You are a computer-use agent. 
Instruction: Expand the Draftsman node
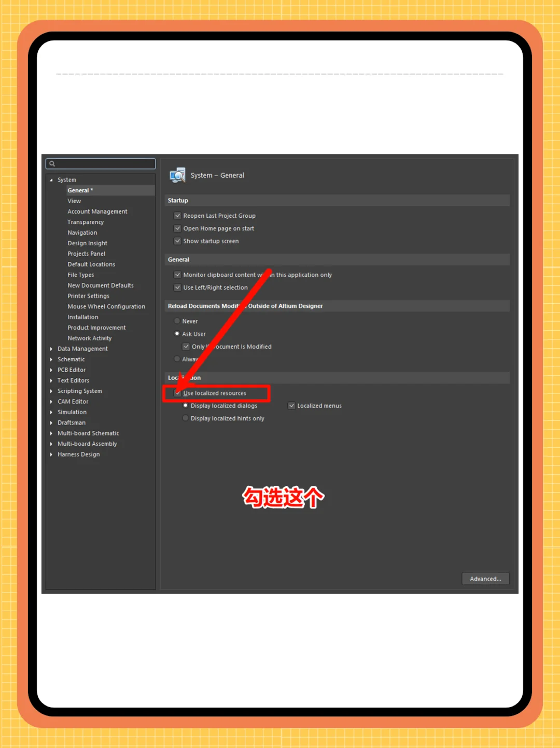pos(51,423)
